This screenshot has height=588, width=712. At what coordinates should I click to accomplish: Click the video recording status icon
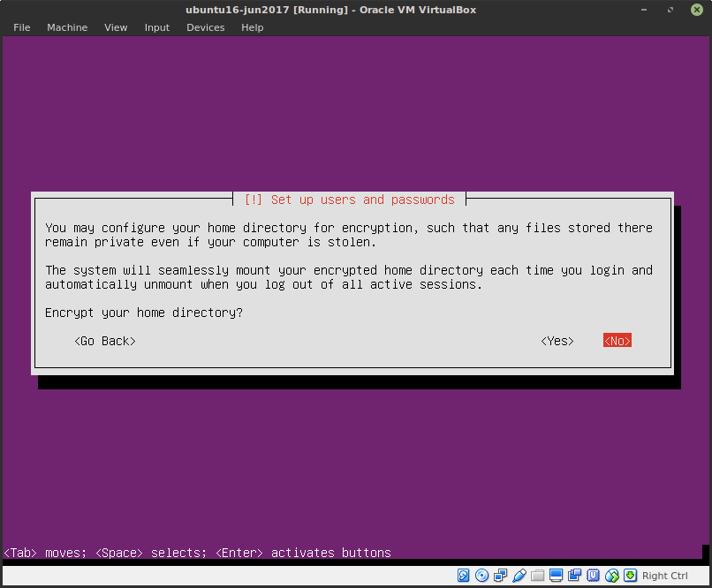point(573,575)
